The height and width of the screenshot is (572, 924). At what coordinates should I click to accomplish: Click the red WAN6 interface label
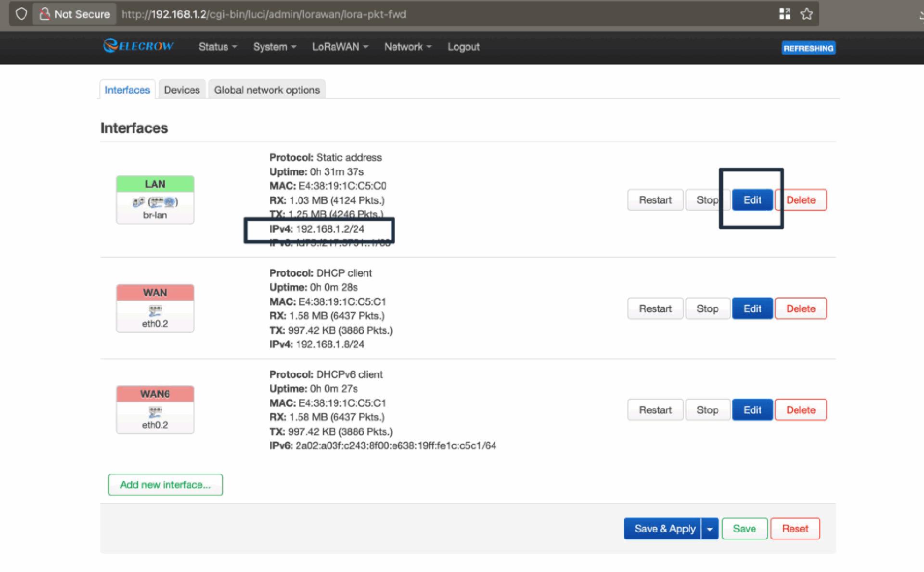[x=155, y=394]
